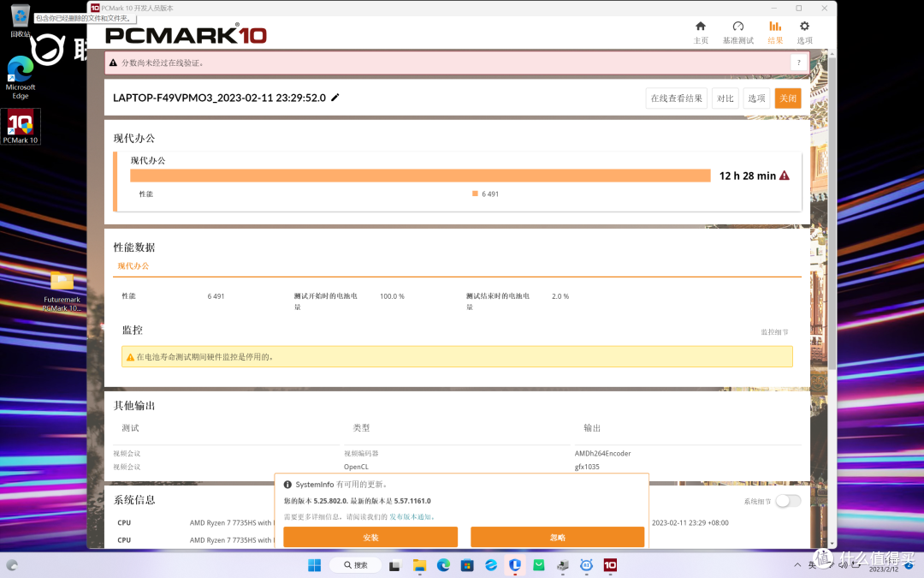Click the pencil icon to rename result
The width and height of the screenshot is (924, 578).
(335, 98)
